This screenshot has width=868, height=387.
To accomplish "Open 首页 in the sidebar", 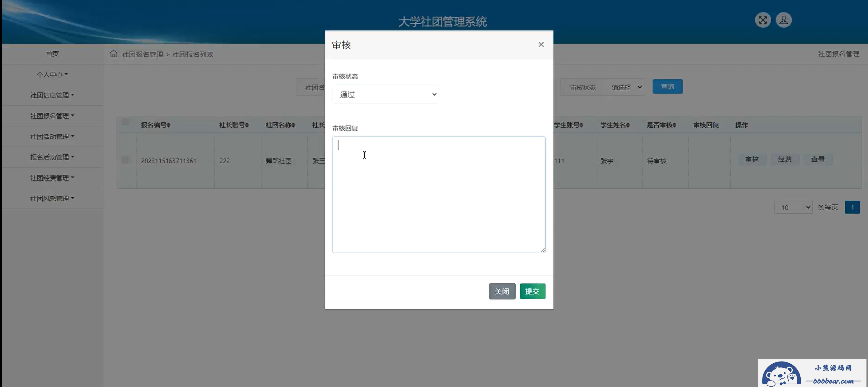I will click(52, 54).
